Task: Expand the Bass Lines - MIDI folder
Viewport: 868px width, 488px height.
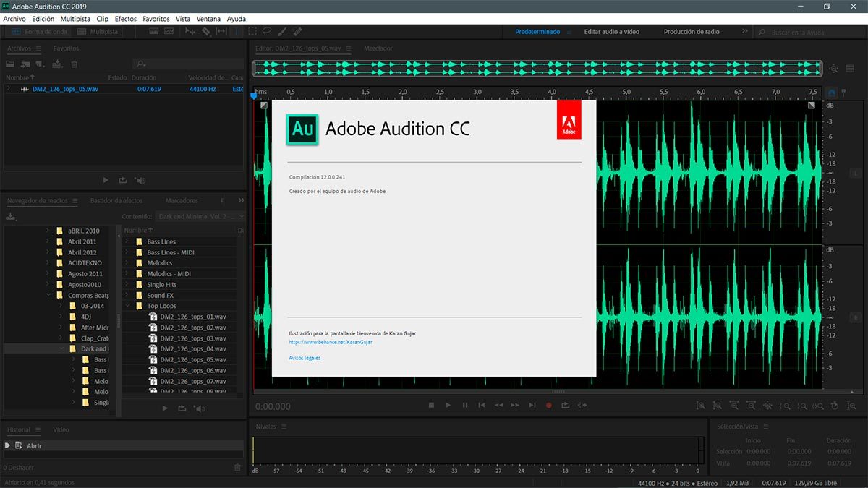Action: tap(127, 252)
